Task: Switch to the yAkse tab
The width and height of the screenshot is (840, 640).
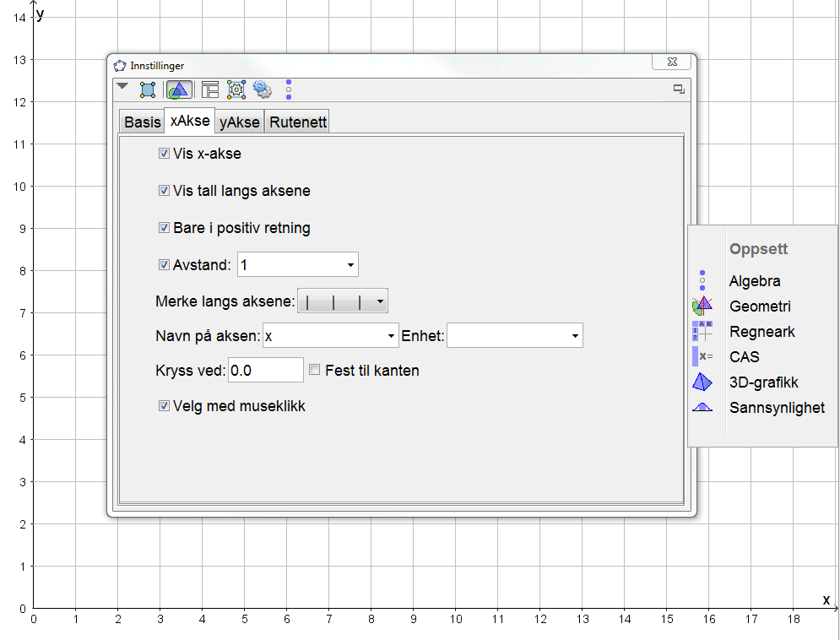Action: click(240, 122)
